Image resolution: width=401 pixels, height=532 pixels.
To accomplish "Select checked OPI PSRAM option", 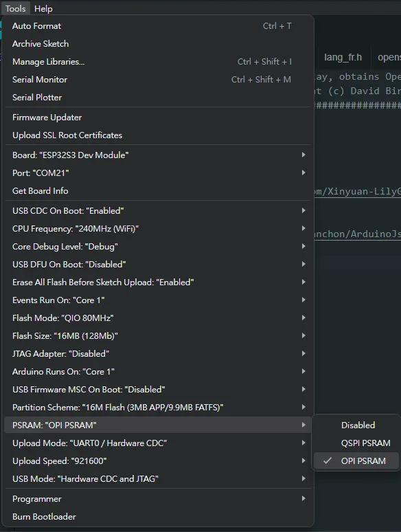I will 356,461.
